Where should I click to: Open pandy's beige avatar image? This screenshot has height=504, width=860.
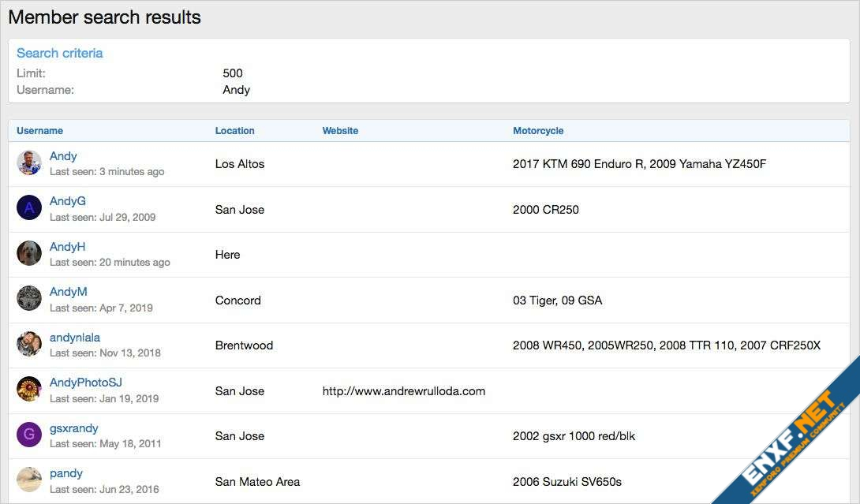pyautogui.click(x=29, y=480)
